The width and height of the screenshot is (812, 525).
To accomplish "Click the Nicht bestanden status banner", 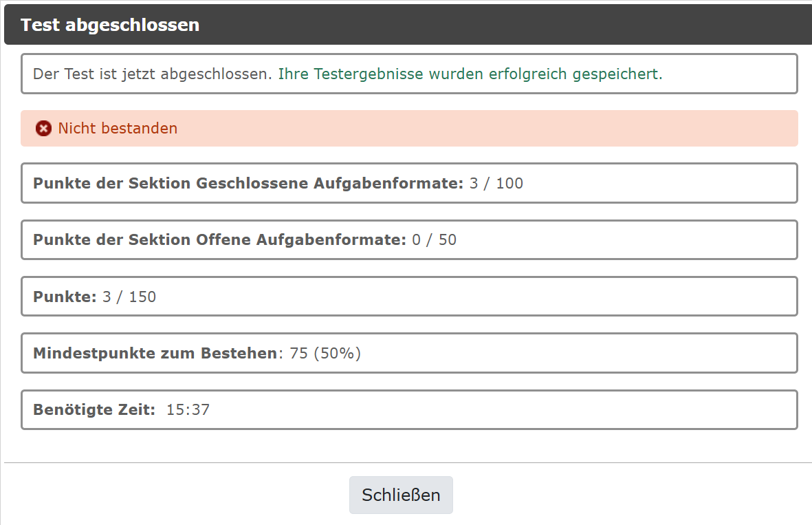I will click(408, 128).
